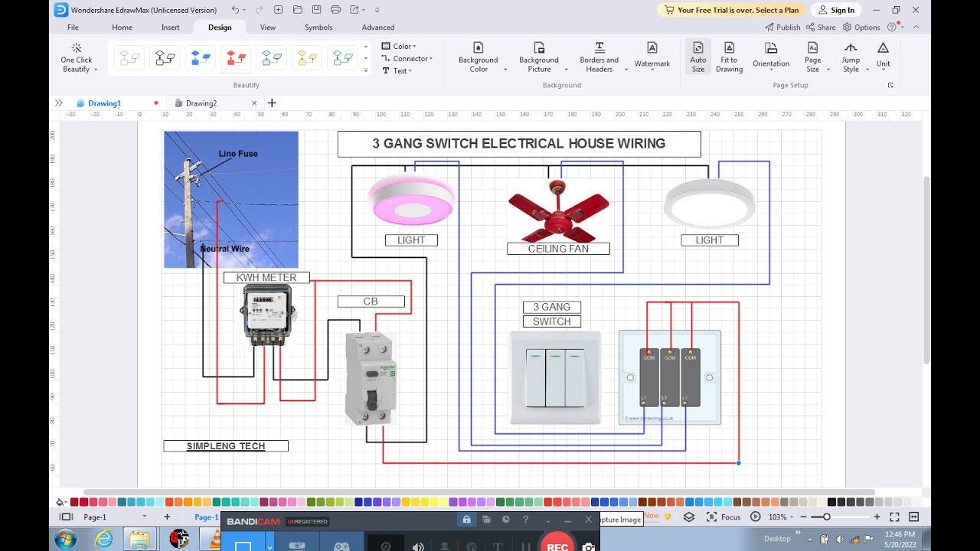The width and height of the screenshot is (980, 551).
Task: Click fit page width icon in status bar
Action: (x=913, y=517)
